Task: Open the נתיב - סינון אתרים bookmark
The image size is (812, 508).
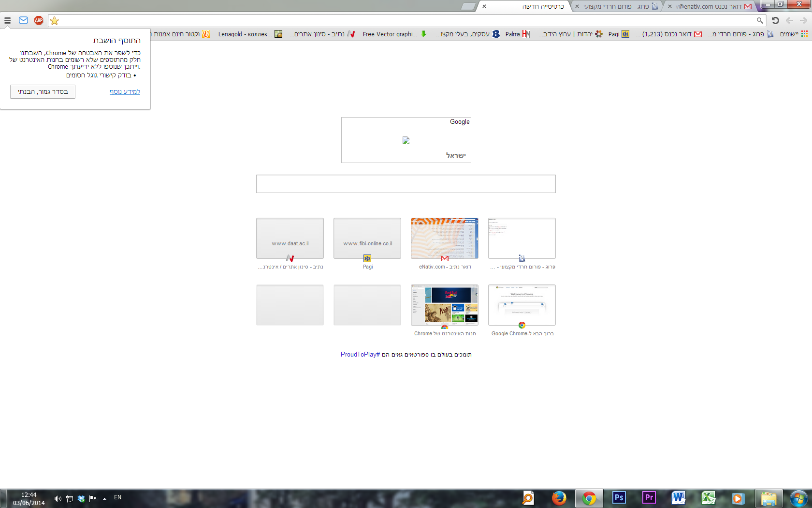Action: click(322, 34)
